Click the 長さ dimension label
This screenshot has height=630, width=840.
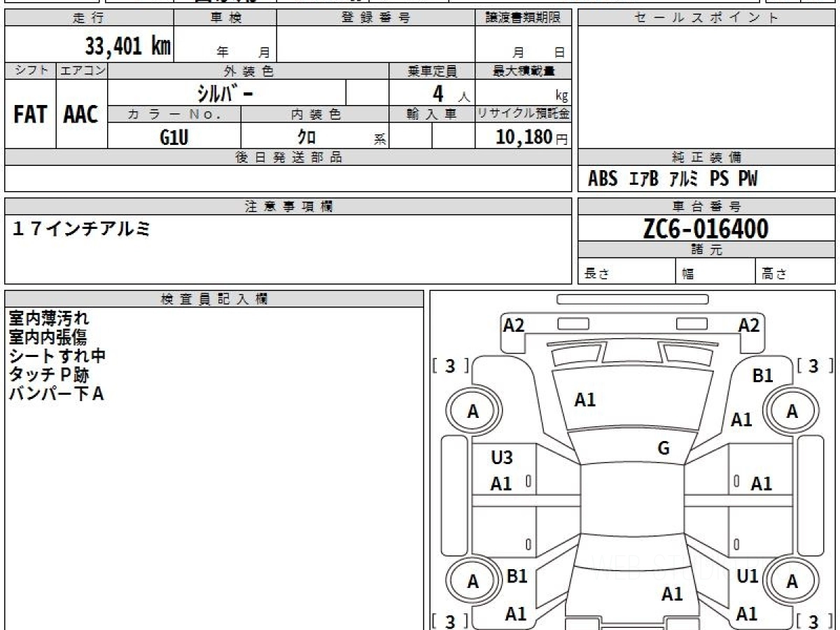(x=596, y=274)
